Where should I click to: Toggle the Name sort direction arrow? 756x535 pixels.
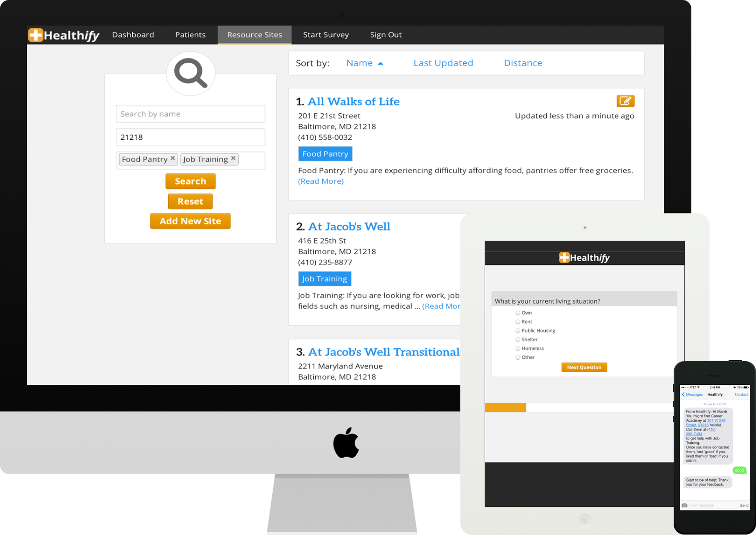381,63
